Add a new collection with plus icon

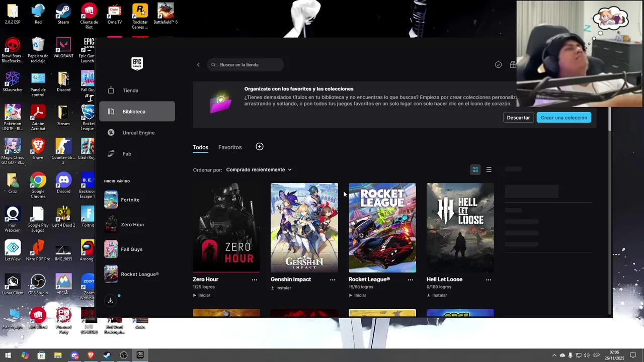point(260,147)
